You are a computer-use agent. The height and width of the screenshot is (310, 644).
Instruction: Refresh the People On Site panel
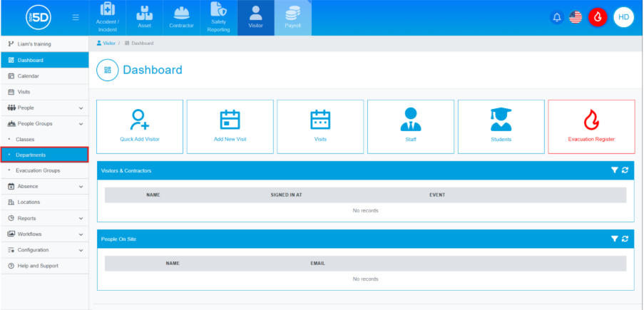625,239
